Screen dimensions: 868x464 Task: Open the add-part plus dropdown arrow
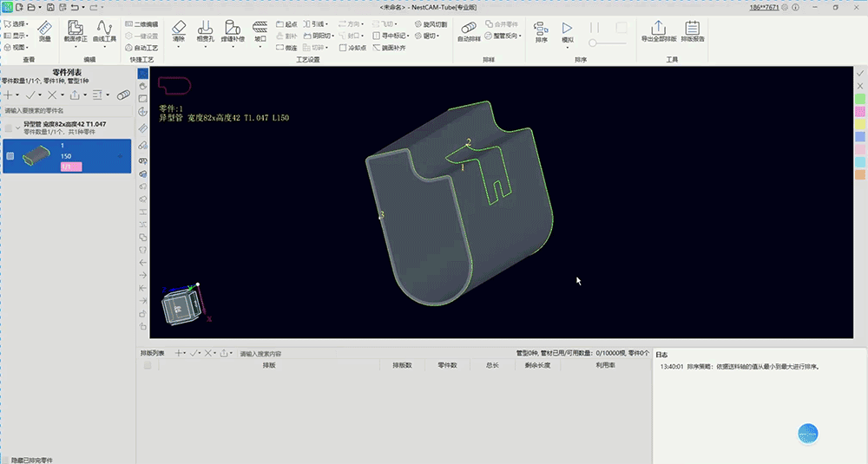coord(17,95)
